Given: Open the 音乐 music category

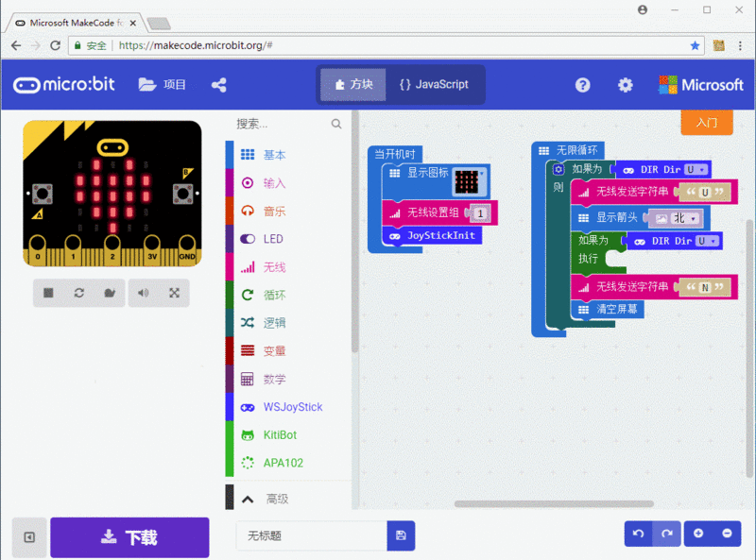Looking at the screenshot, I should tap(288, 212).
